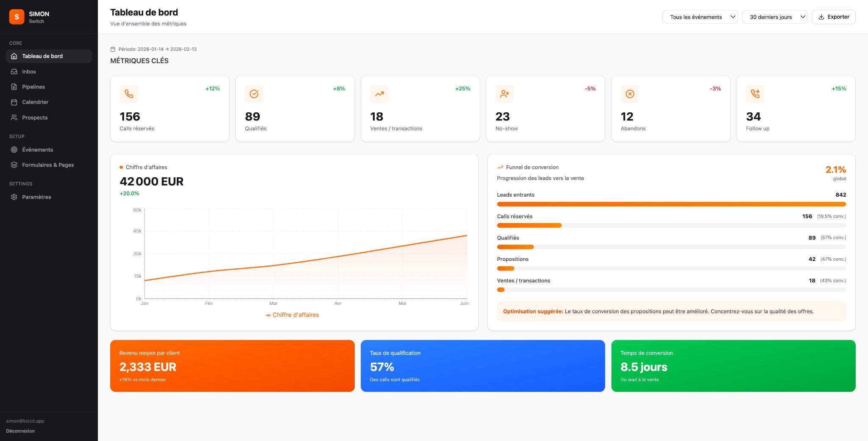868x441 pixels.
Task: Select Prospects in the sidebar
Action: (x=35, y=117)
